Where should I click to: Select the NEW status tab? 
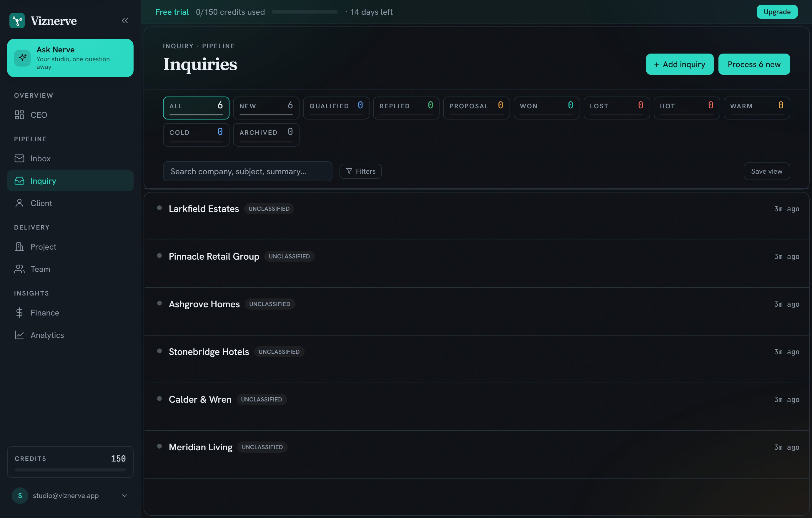266,108
